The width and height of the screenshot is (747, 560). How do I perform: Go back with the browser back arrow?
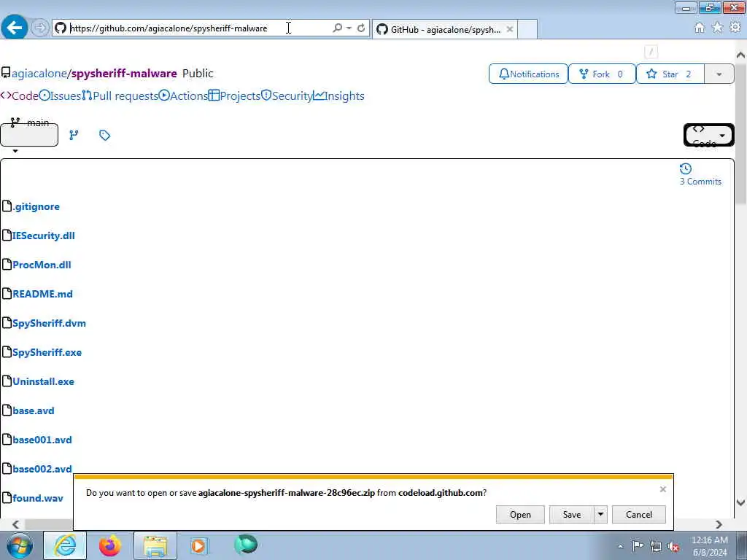pyautogui.click(x=15, y=28)
